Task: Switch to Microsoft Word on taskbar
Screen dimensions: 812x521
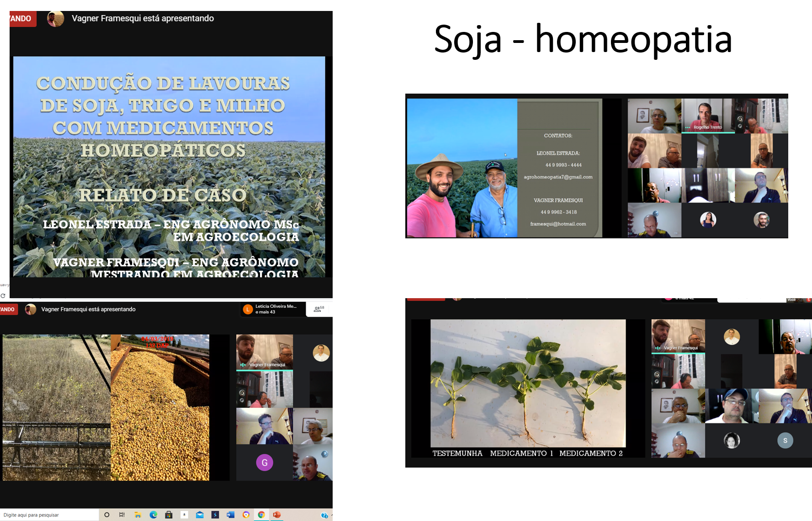Action: click(x=230, y=515)
